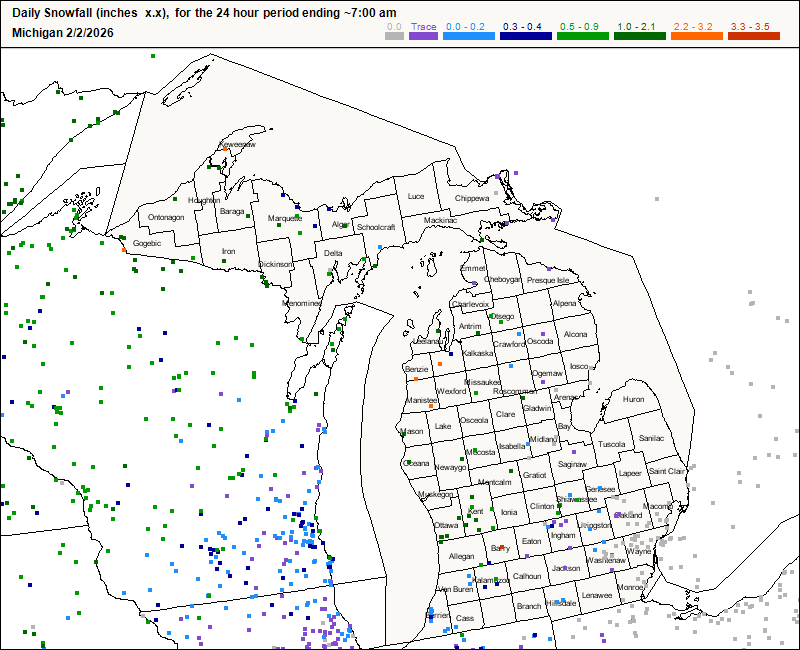The width and height of the screenshot is (800, 650).
Task: Click the Huron county label
Action: (633, 399)
